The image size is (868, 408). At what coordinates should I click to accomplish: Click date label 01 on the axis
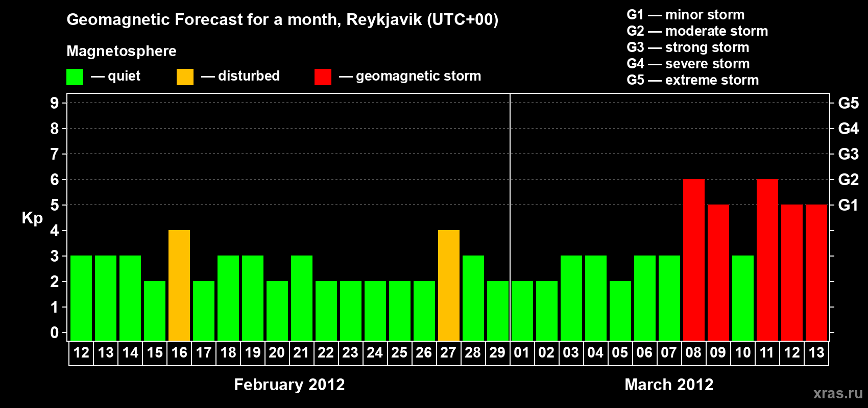(522, 353)
